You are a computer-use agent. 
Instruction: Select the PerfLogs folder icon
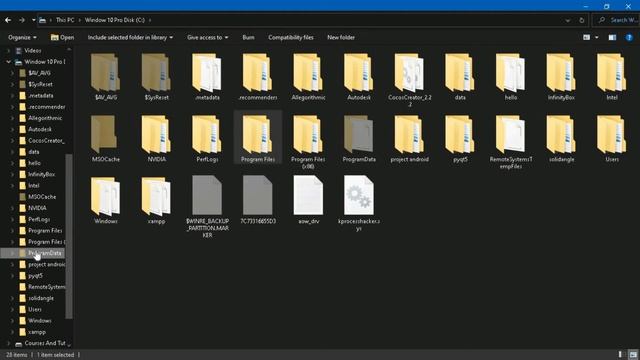tap(207, 134)
